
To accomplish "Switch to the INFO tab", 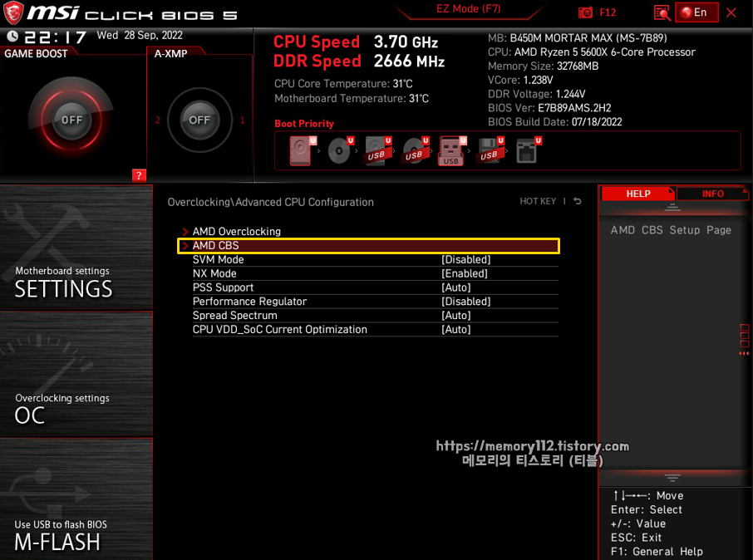I will pyautogui.click(x=712, y=194).
